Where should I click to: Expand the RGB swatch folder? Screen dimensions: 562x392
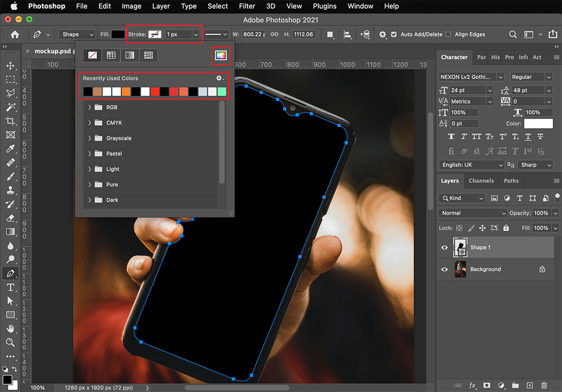(89, 107)
